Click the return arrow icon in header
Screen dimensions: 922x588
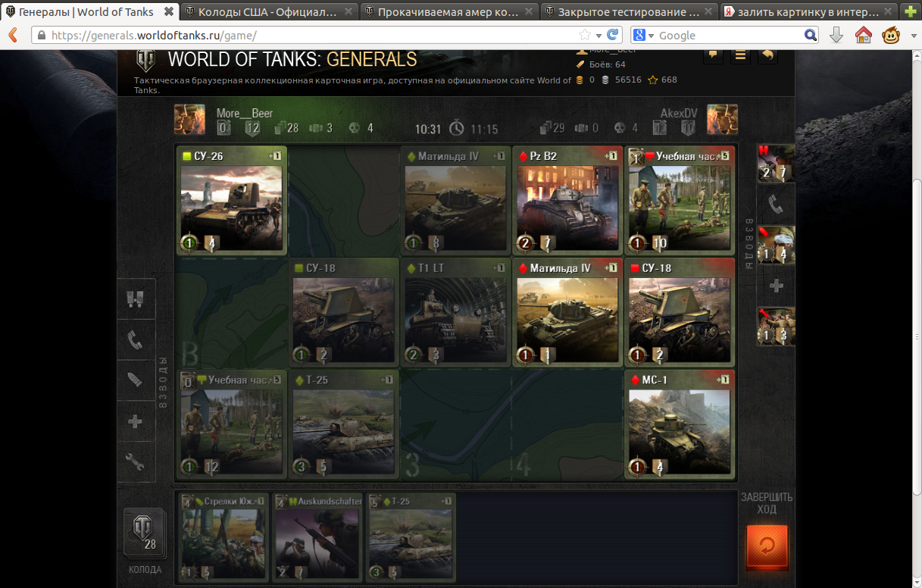tap(767, 55)
